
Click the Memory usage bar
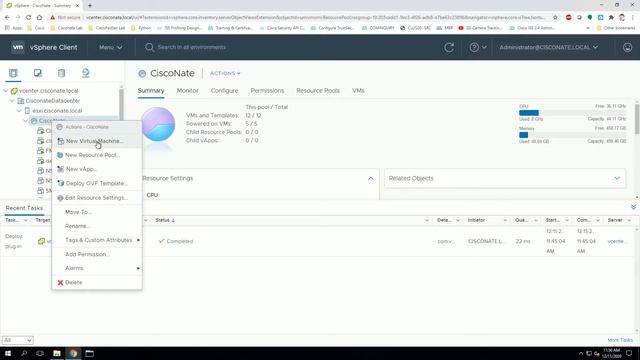pos(572,135)
